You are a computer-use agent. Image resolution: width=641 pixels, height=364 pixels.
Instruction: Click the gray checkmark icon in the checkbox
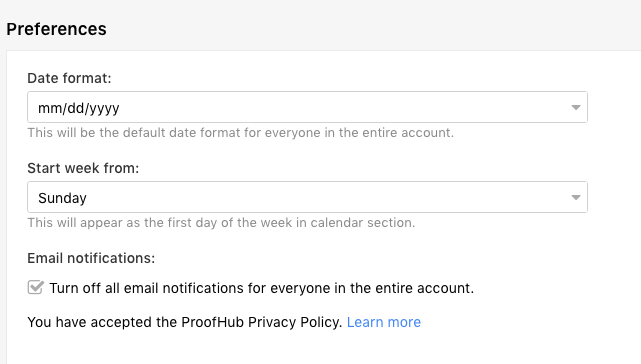(x=36, y=287)
